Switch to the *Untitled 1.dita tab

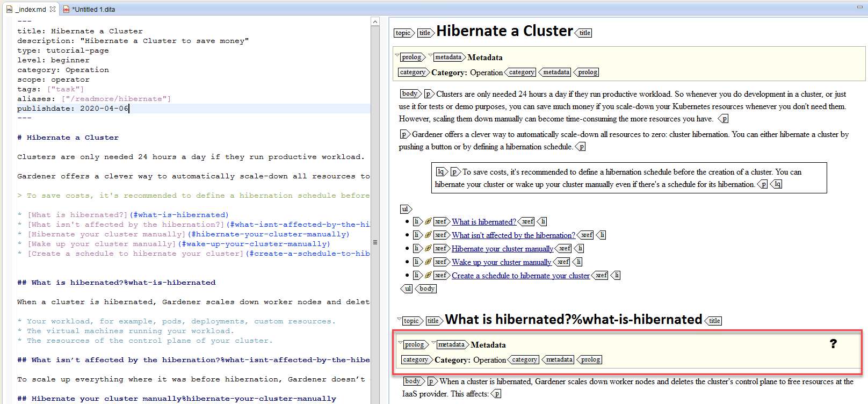(x=89, y=9)
